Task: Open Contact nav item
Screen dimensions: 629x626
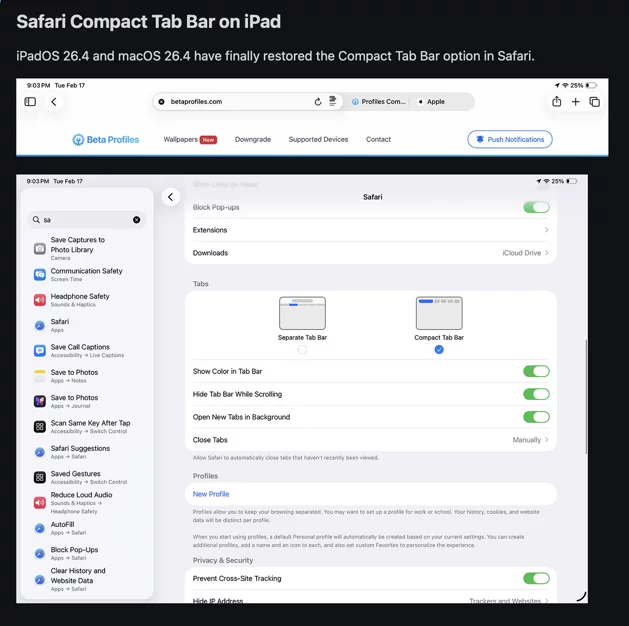Action: click(378, 140)
